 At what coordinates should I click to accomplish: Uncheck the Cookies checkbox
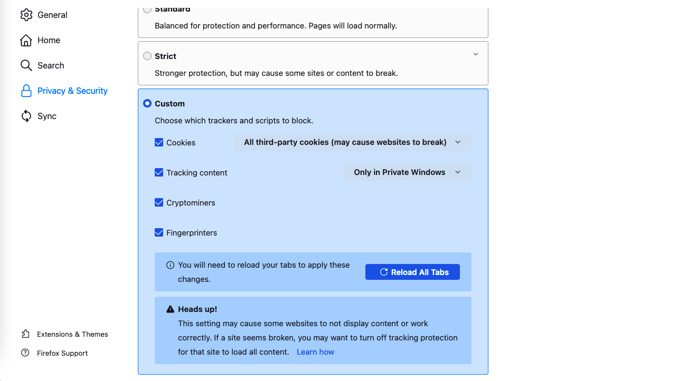pos(159,143)
